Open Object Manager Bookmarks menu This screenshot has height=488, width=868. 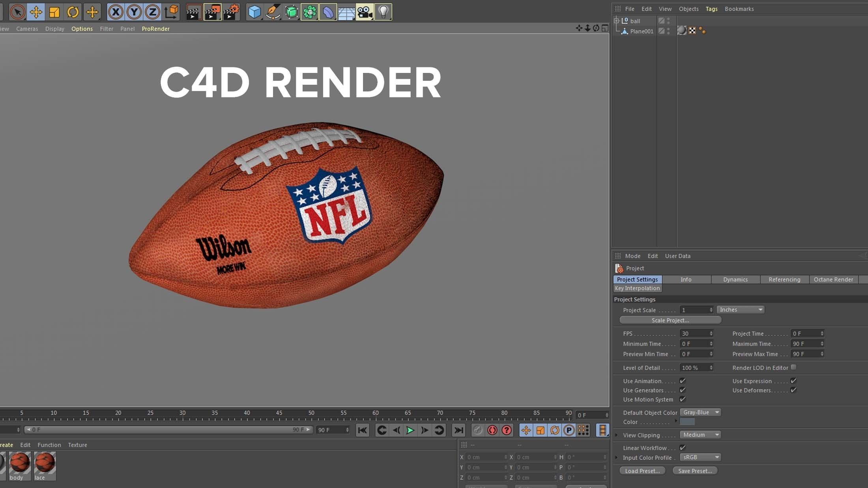[739, 9]
